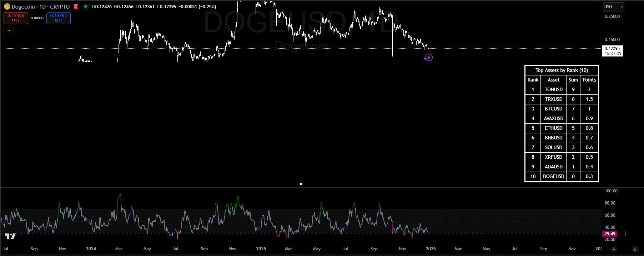
Task: Click the rank 10 cell in the table
Action: tap(533, 176)
